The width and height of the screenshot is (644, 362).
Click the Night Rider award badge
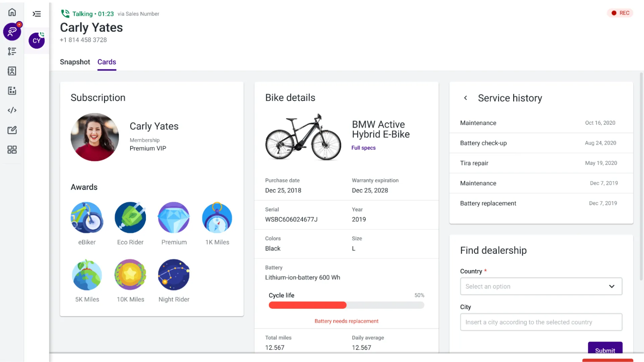pyautogui.click(x=174, y=275)
